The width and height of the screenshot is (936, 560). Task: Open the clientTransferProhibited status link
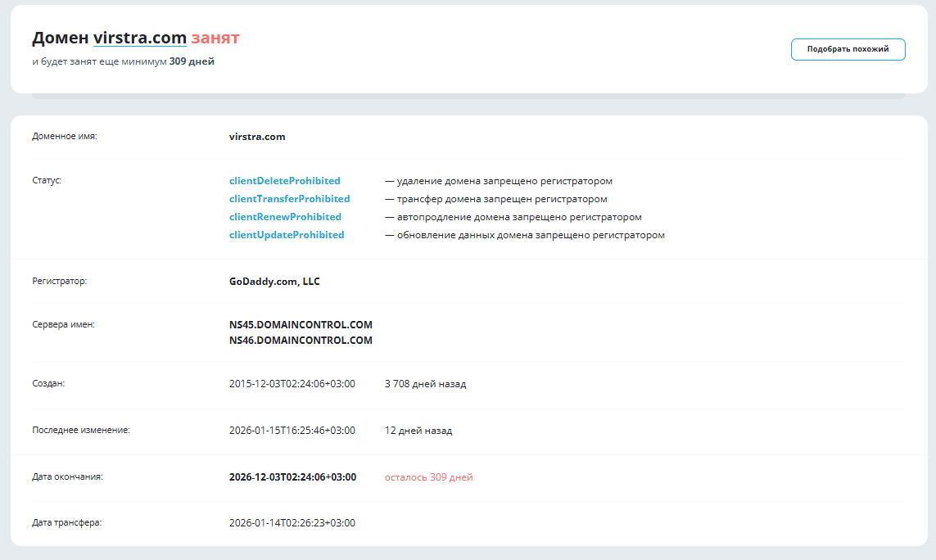[x=290, y=199]
